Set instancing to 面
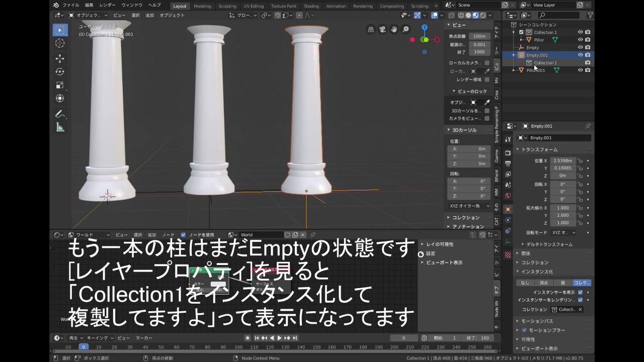This screenshot has height=362, width=644. click(x=563, y=283)
